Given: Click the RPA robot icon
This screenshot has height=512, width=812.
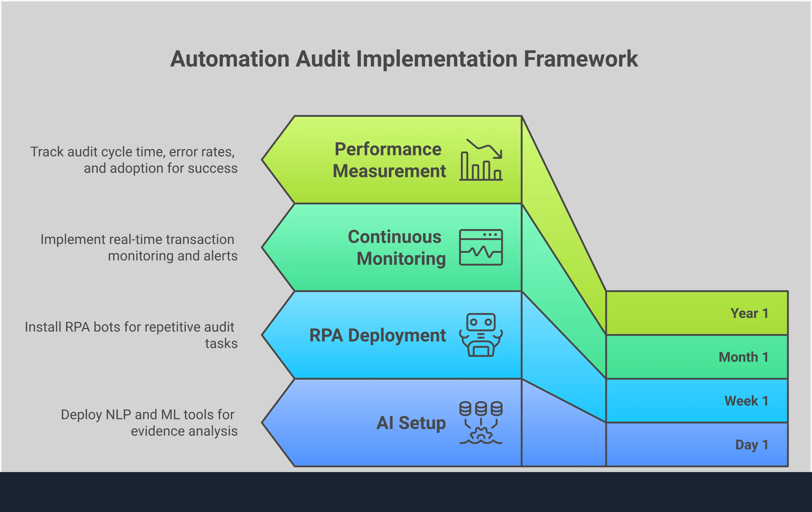Looking at the screenshot, I should (481, 335).
